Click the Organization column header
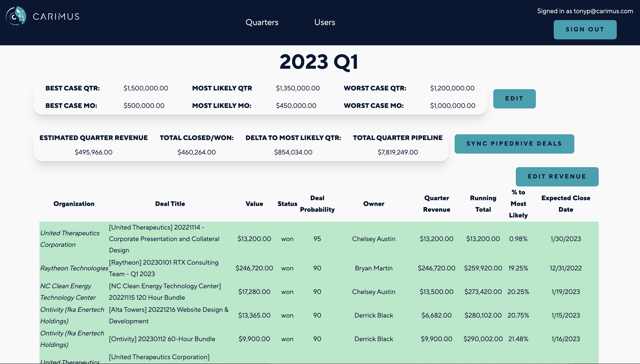This screenshot has width=640, height=364. [x=74, y=204]
